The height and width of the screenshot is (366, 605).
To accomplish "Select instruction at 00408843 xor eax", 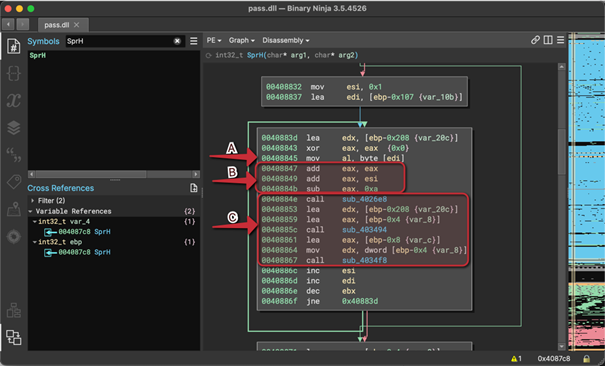I will pos(335,148).
